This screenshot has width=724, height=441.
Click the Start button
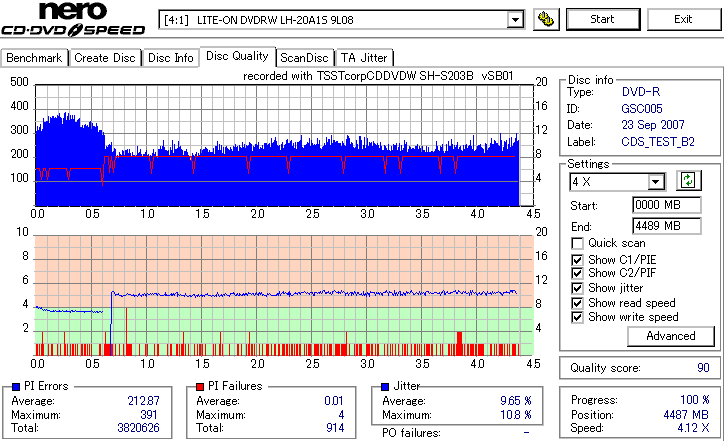pos(603,19)
